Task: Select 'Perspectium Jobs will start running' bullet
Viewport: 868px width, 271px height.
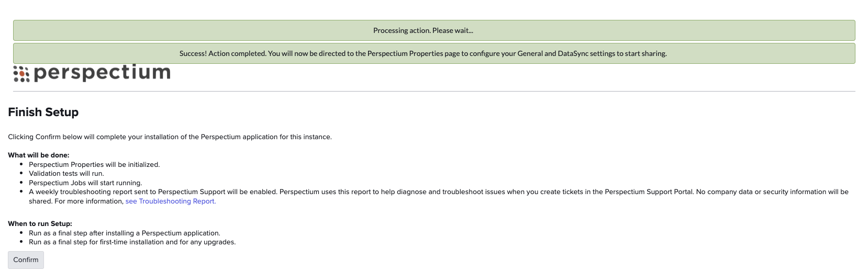Action: tap(85, 183)
